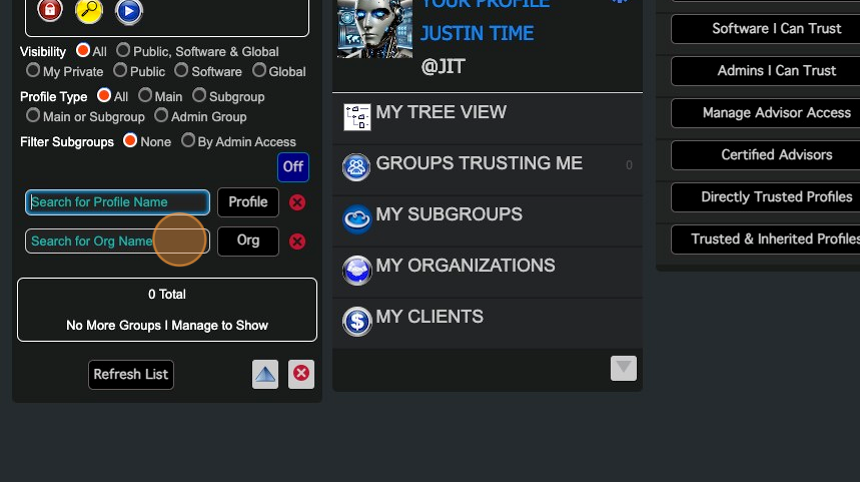Select Admin Group profile type
The height and width of the screenshot is (482, 860).
(x=161, y=115)
